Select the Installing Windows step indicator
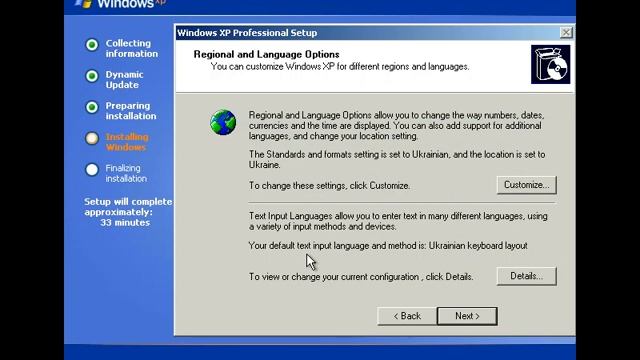Screen dimensions: 640x360 click(x=92, y=138)
